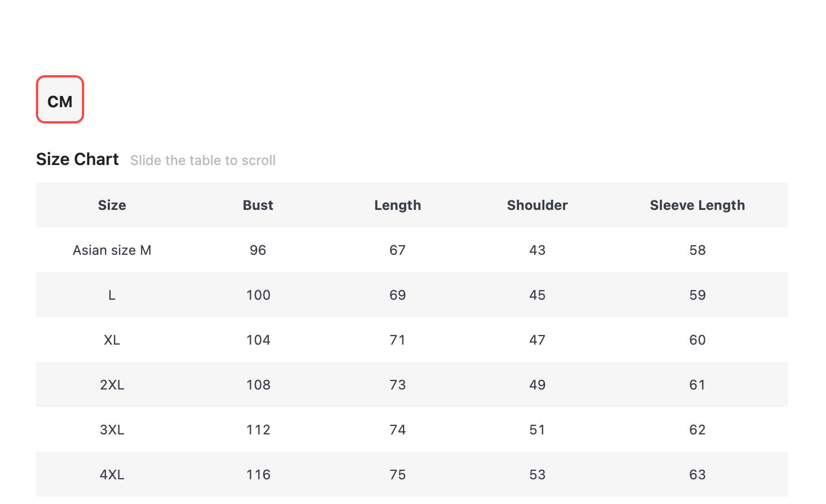Select the L size row label

(112, 295)
